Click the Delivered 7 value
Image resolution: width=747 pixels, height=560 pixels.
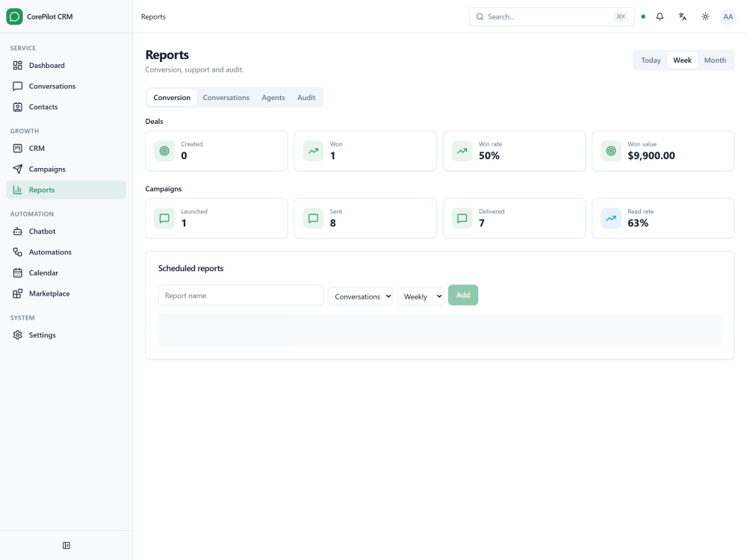point(482,223)
